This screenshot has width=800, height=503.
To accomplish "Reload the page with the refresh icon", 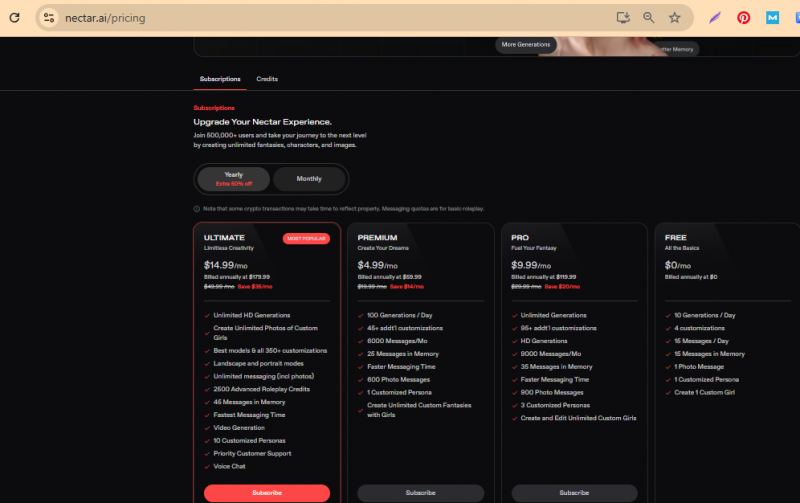I will [14, 18].
